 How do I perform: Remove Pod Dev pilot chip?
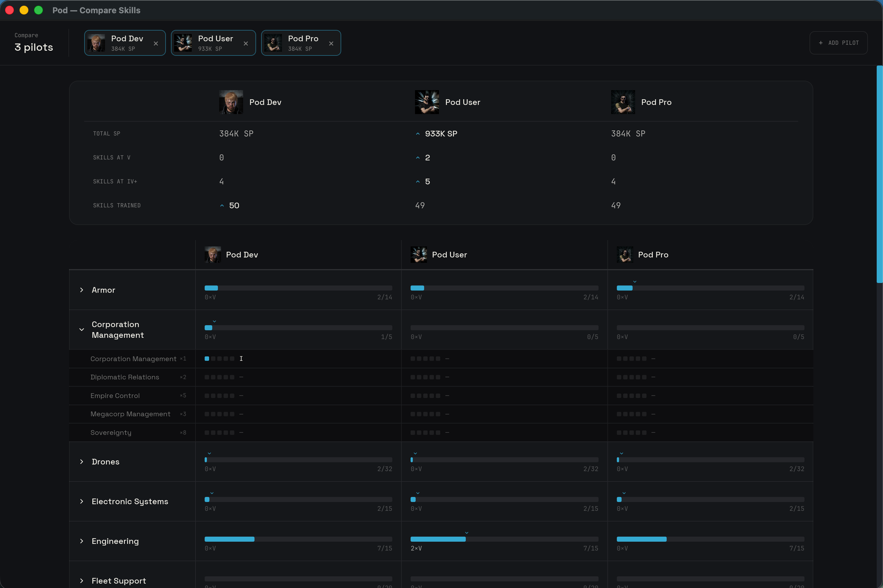(156, 43)
